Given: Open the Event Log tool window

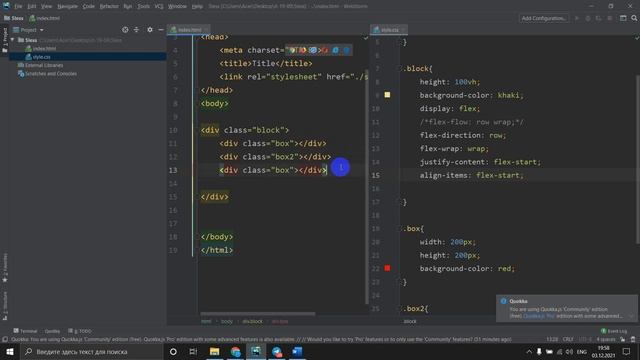Looking at the screenshot, I should [x=614, y=331].
